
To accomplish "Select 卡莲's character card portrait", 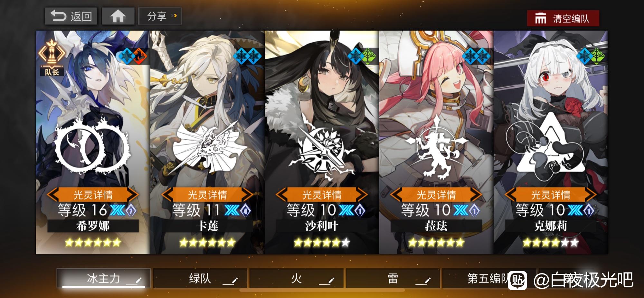I will click(x=207, y=110).
